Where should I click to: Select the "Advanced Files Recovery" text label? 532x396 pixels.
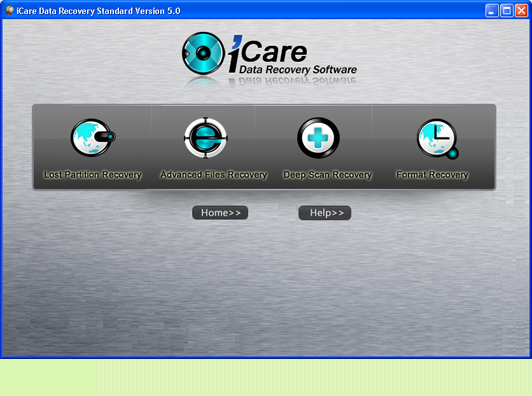[x=213, y=175]
